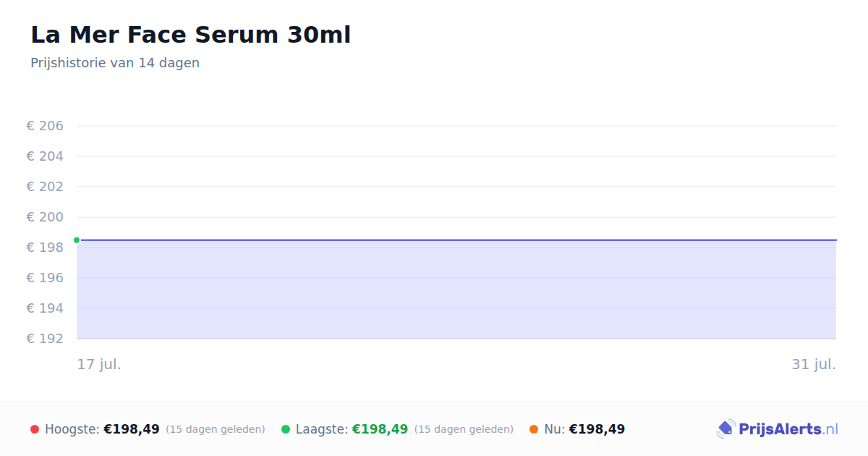This screenshot has width=868, height=456.
Task: Click the Prijshistorie van 14 dagen subtitle
Action: pos(115,63)
